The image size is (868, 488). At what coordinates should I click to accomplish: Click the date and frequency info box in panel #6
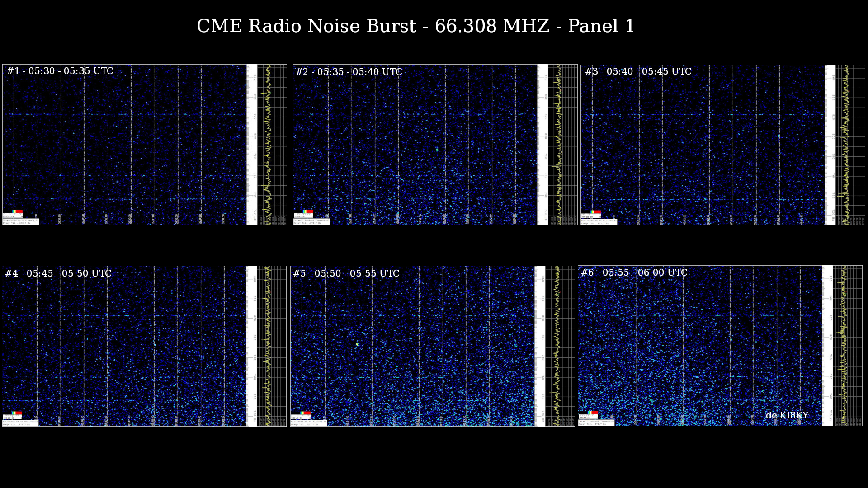[596, 422]
